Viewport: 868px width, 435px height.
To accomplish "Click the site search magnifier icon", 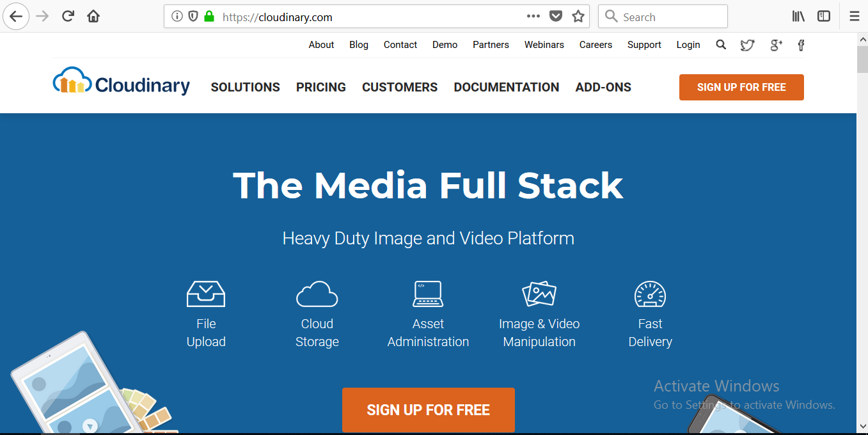I will pos(721,45).
